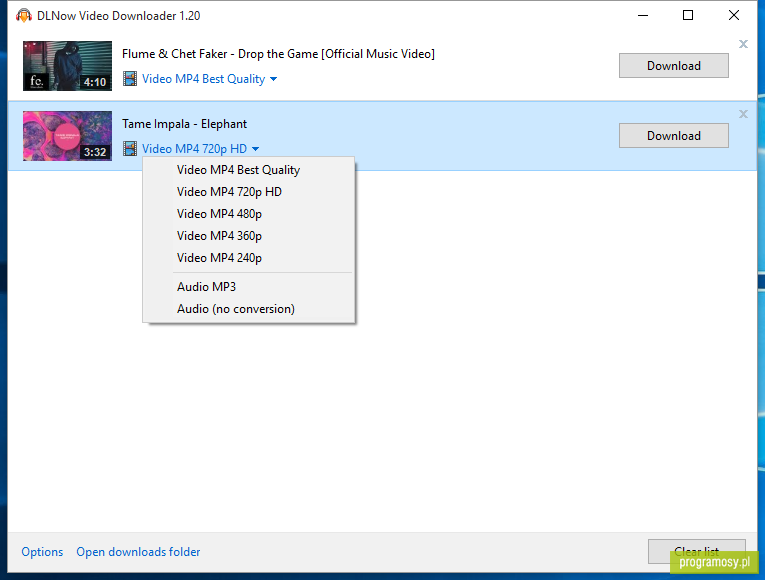Pick Audio MP3 format
The image size is (765, 580).
(249, 287)
